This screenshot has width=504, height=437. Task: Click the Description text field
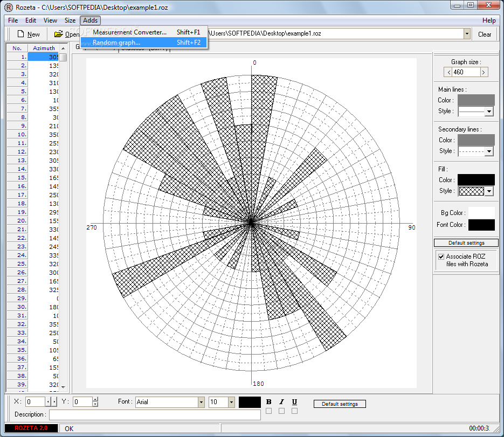[x=155, y=415]
